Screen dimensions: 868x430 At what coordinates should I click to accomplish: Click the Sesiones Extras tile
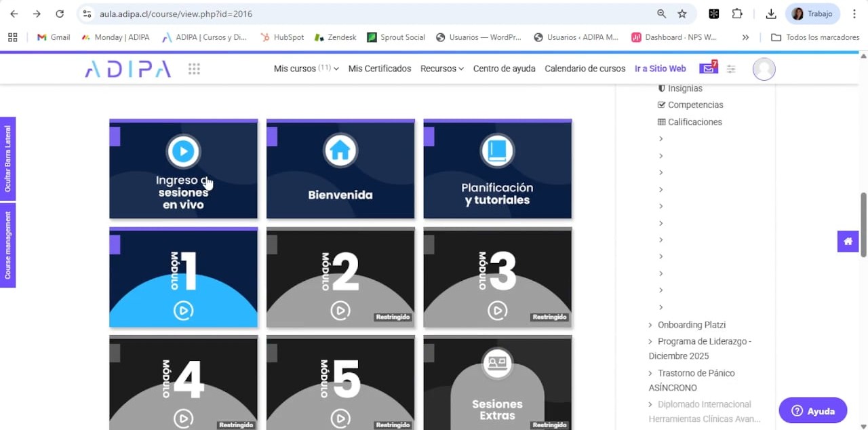(498, 383)
